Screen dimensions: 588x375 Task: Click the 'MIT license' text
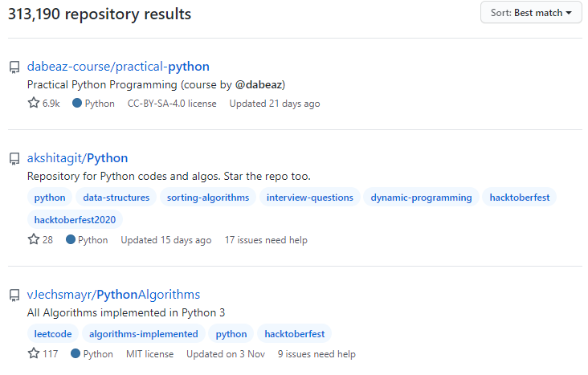(150, 354)
